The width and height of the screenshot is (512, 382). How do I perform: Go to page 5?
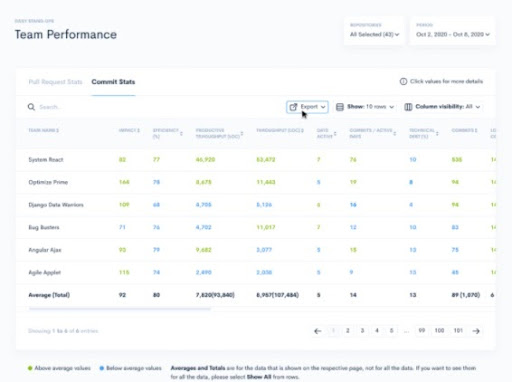pyautogui.click(x=392, y=331)
